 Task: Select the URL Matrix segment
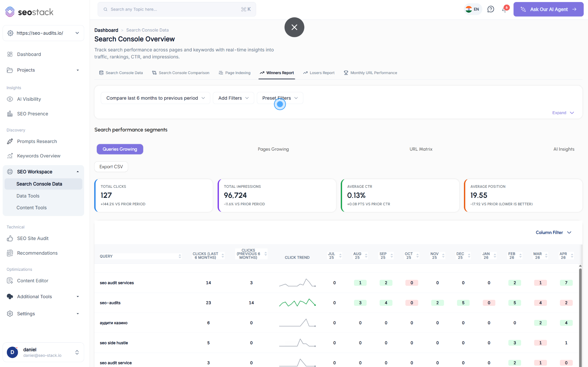click(x=421, y=149)
